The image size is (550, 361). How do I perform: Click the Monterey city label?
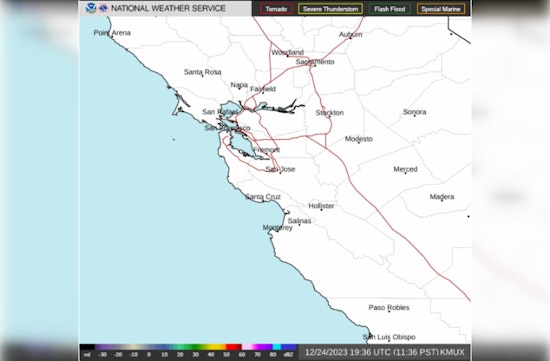coord(277,228)
